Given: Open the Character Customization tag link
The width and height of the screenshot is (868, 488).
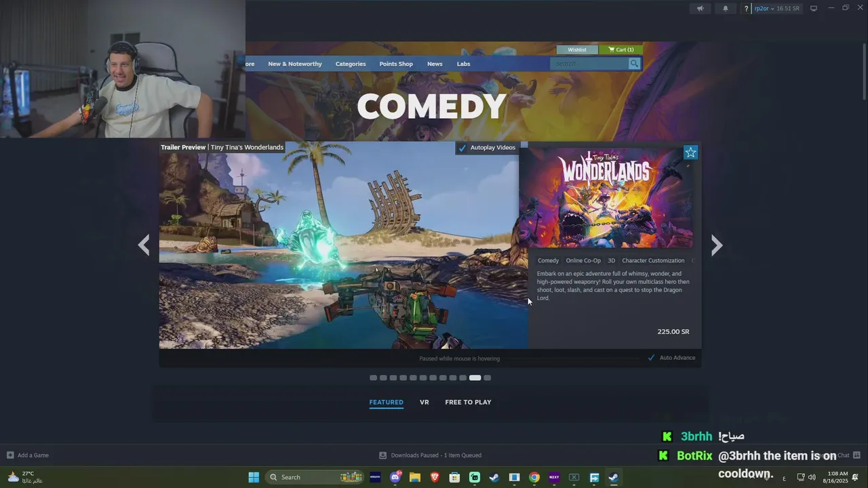Looking at the screenshot, I should (x=653, y=260).
